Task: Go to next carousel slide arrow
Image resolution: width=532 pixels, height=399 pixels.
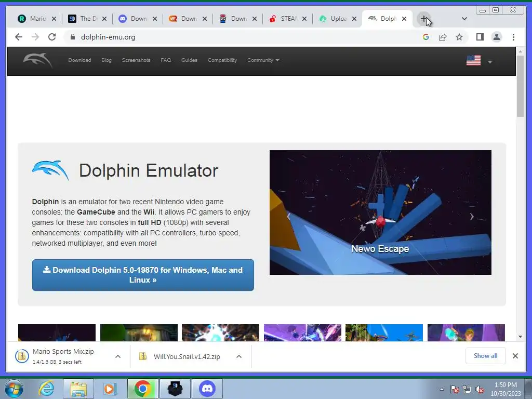Action: (472, 217)
